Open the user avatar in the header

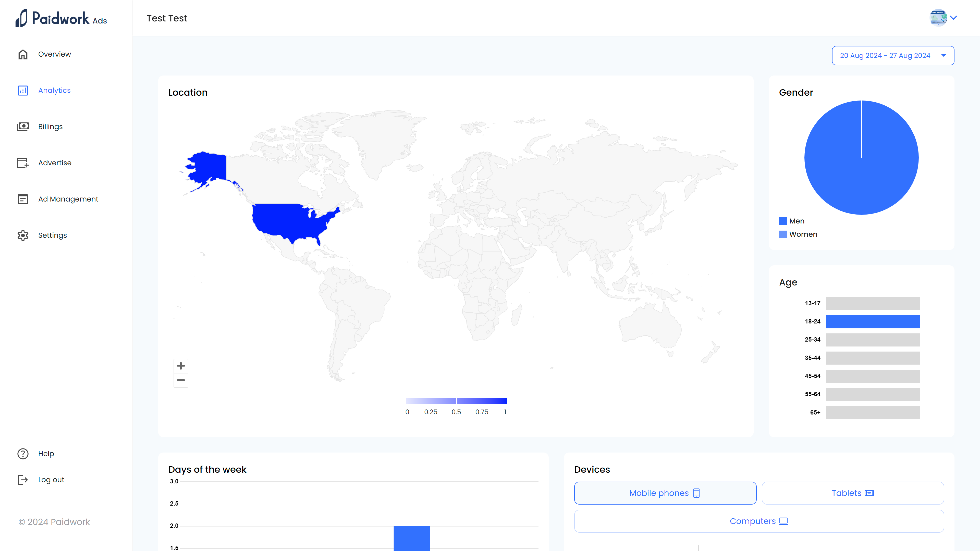pos(938,18)
